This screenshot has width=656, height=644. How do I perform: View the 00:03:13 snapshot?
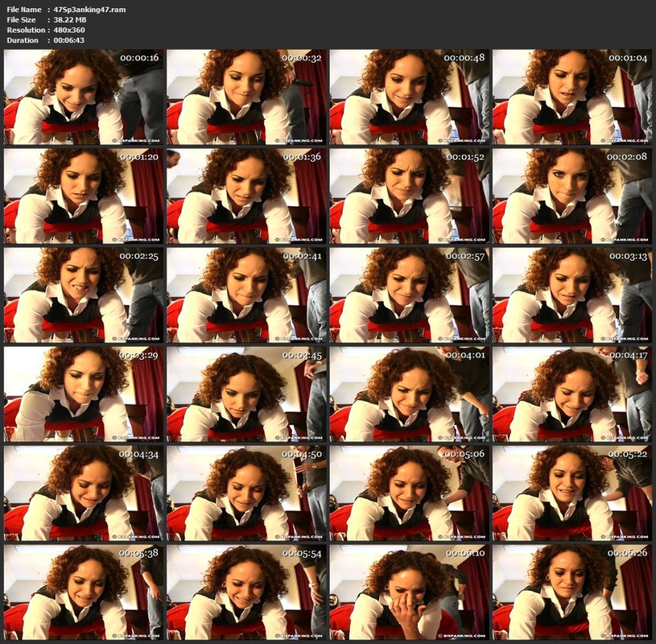tap(572, 295)
